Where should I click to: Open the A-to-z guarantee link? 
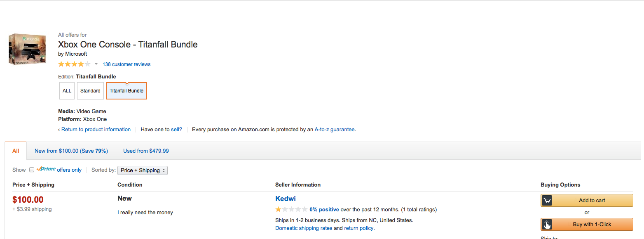click(x=335, y=129)
